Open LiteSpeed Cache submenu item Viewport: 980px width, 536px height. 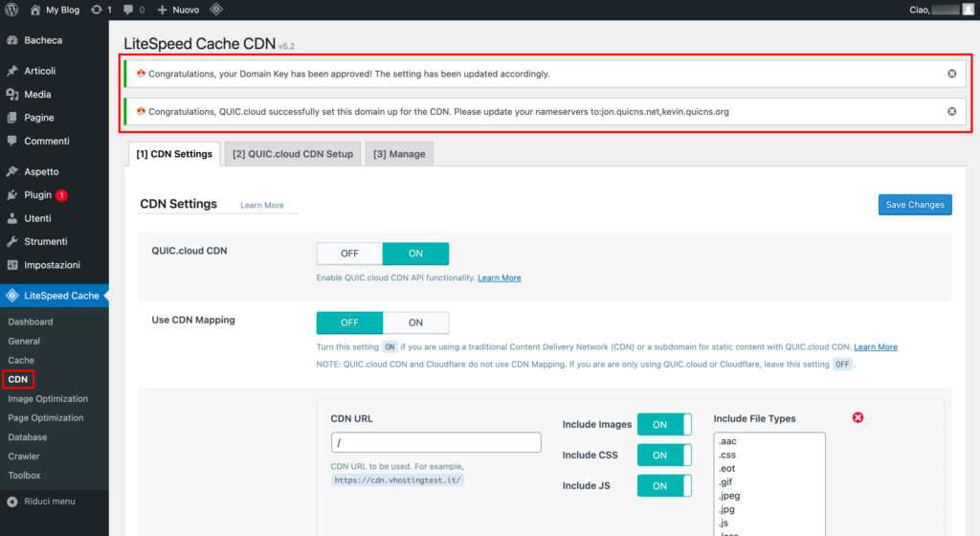pyautogui.click(x=21, y=361)
